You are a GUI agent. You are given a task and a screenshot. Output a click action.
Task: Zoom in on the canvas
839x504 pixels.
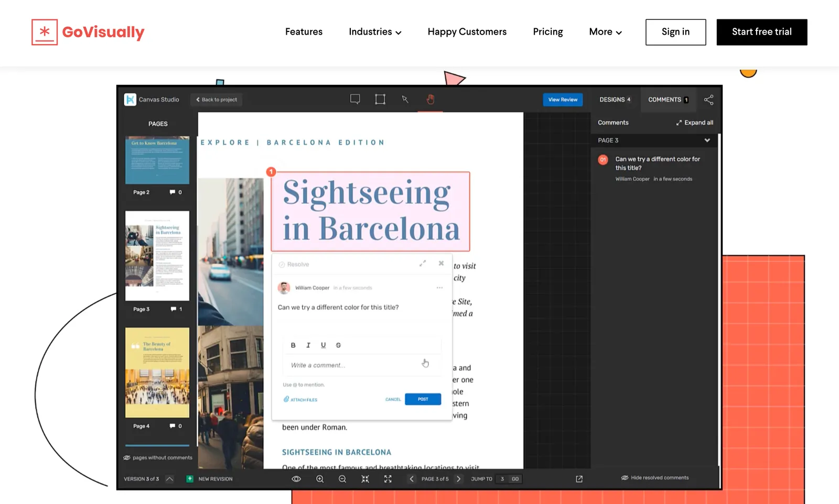[x=320, y=478]
